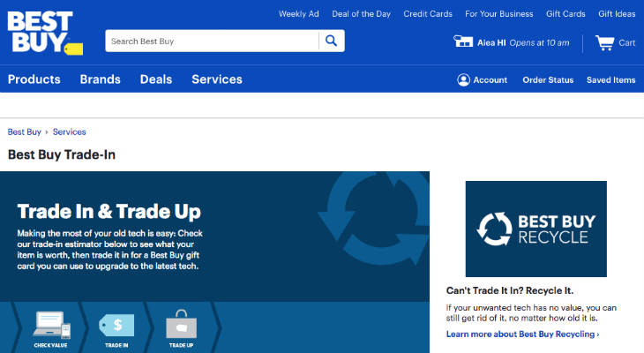The height and width of the screenshot is (353, 644).
Task: Click the magnifying glass search icon
Action: (331, 41)
